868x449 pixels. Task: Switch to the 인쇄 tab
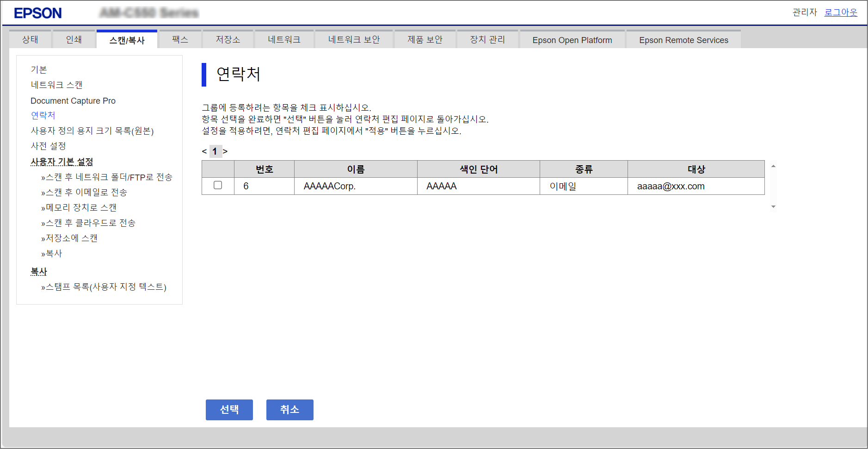[x=74, y=40]
